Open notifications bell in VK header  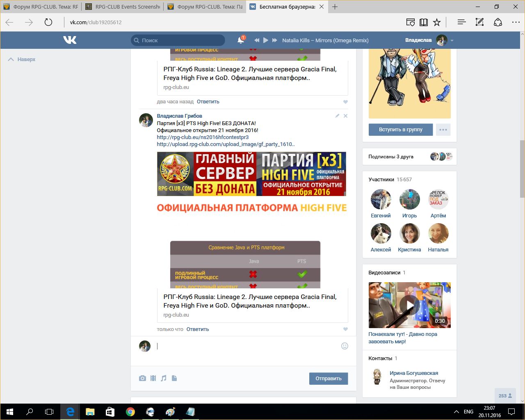[241, 40]
